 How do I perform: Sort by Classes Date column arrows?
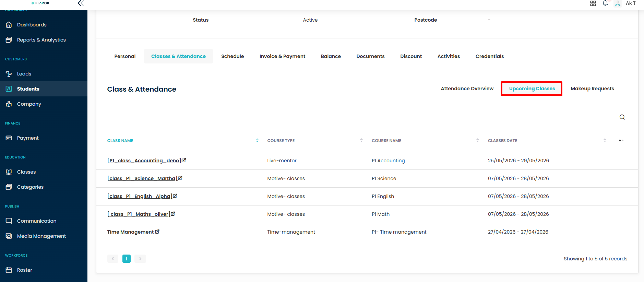[605, 140]
